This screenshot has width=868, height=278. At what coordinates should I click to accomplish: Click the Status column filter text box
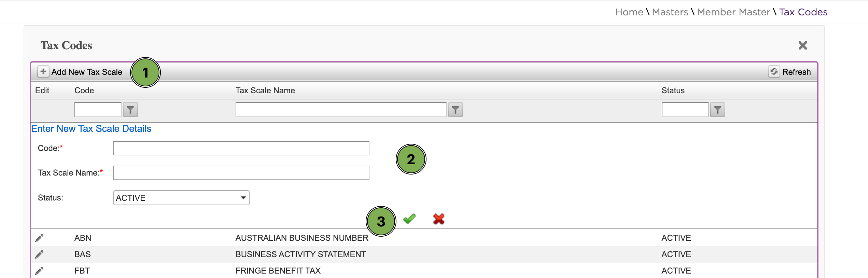[x=685, y=110]
